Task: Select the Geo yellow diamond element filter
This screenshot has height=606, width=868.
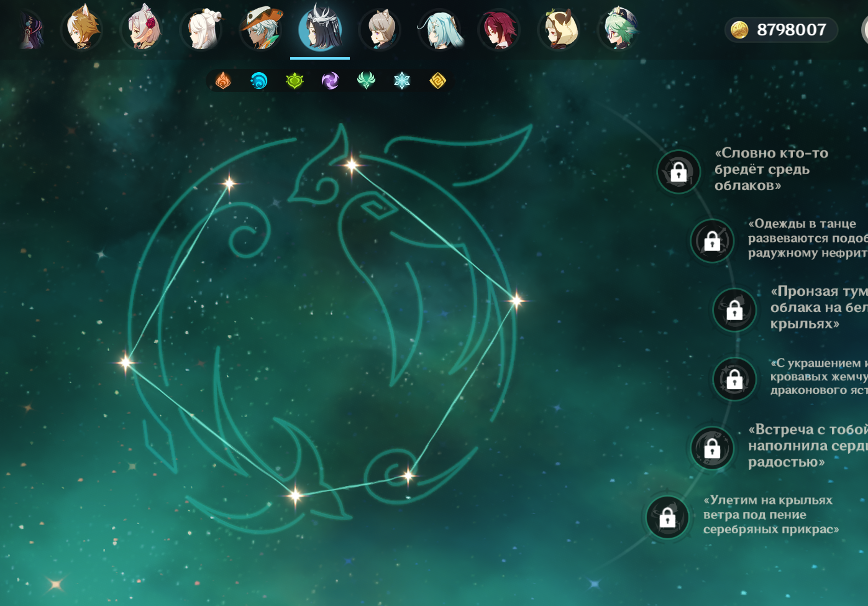Action: (437, 81)
